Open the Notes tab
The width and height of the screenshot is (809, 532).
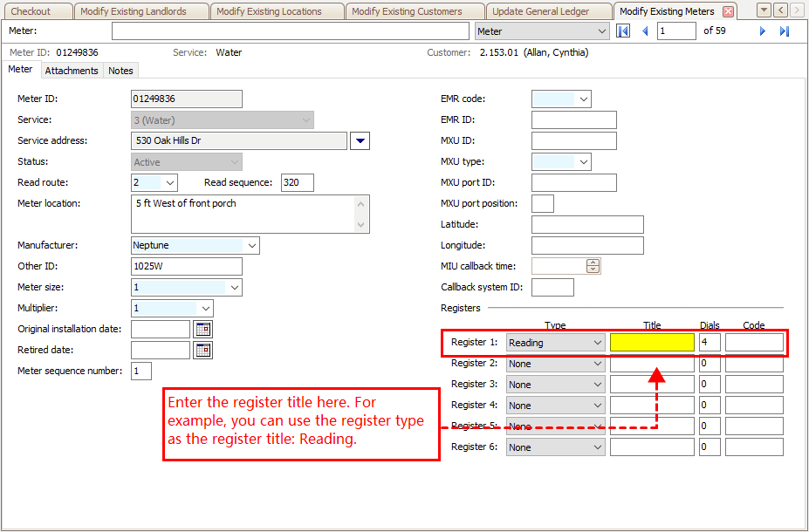tap(120, 71)
